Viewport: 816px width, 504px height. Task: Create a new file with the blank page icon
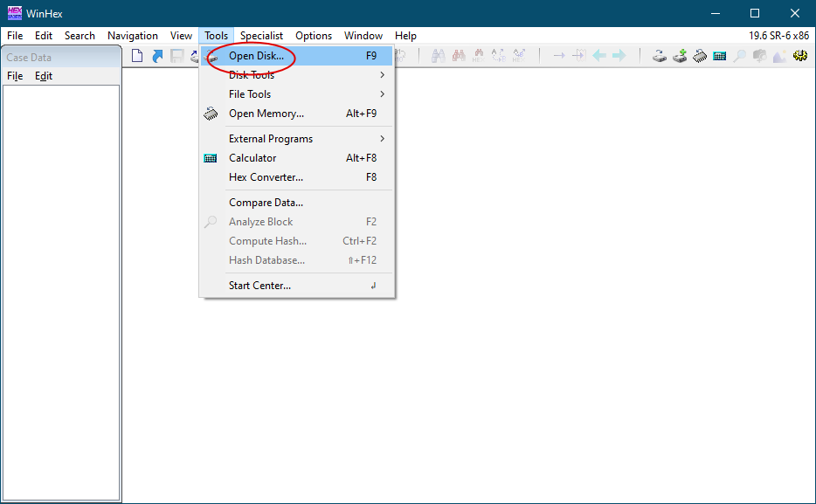137,56
